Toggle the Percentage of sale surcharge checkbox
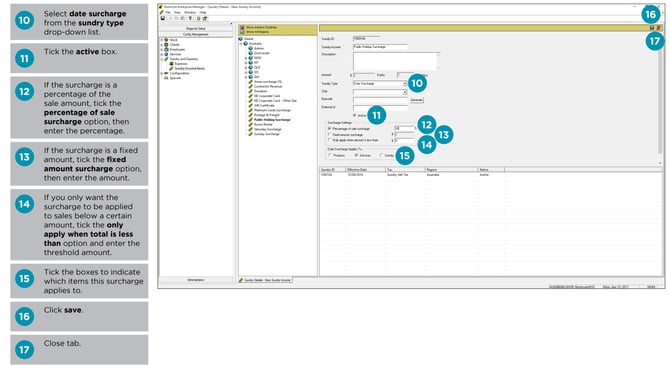Image resolution: width=670 pixels, height=365 pixels. [x=329, y=129]
